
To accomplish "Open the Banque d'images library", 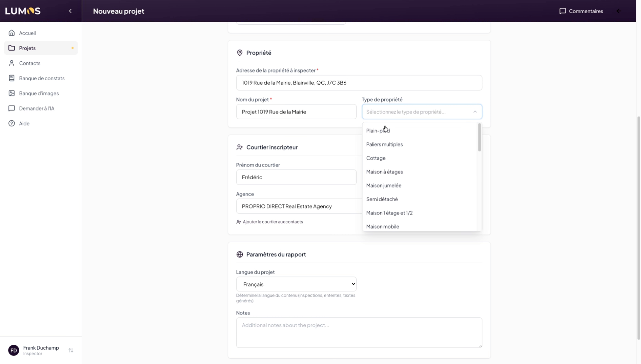I will [39, 93].
